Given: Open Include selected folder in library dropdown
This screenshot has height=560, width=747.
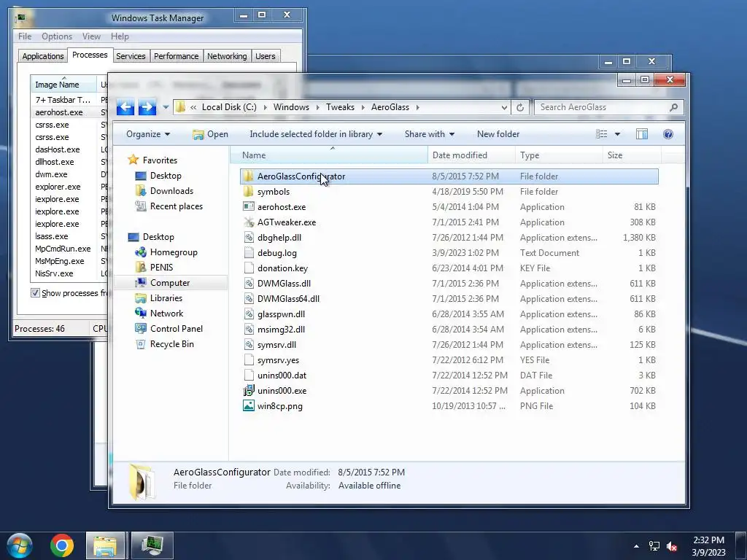Looking at the screenshot, I should tap(316, 134).
